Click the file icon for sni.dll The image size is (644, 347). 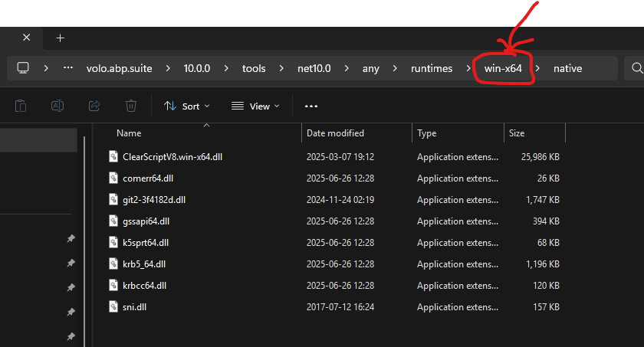(x=113, y=307)
